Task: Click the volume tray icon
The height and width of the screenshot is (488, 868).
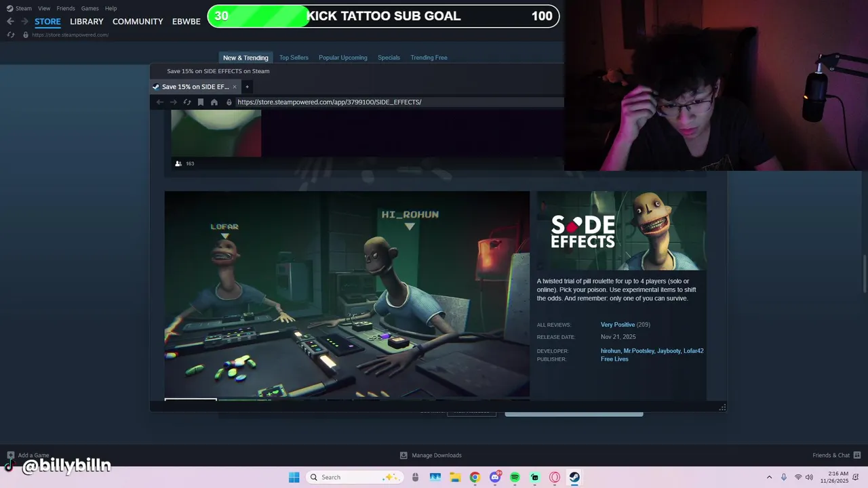Action: pos(809,477)
